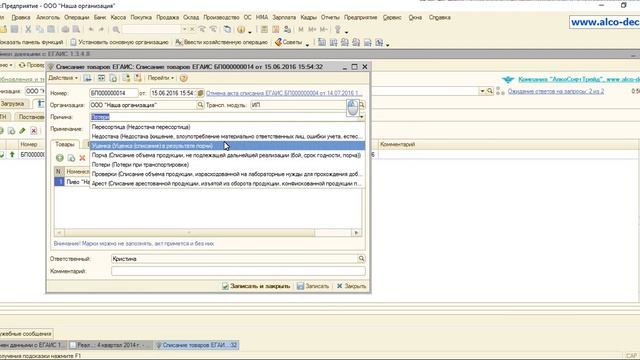Click search icon beside Организация field
640x360 pixels.
200,105
